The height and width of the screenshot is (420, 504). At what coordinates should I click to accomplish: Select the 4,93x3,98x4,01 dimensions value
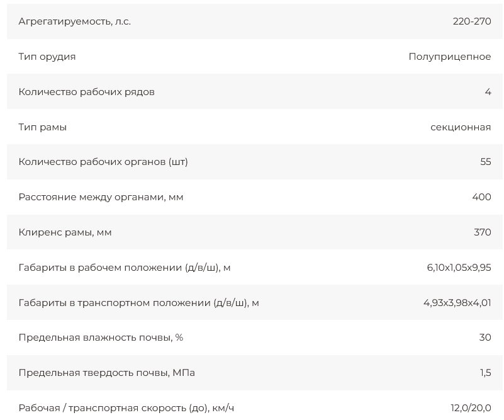coord(457,303)
